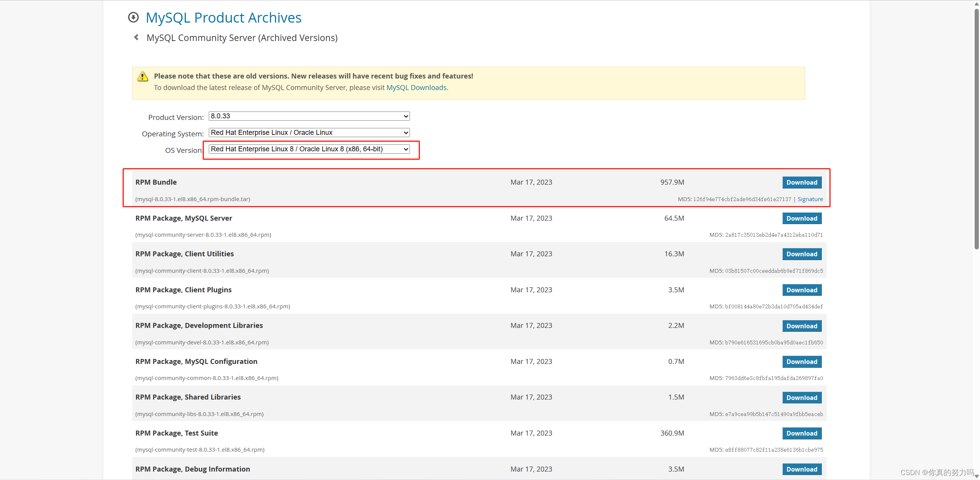Follow the MySQL Downloads link
The width and height of the screenshot is (980, 480).
point(416,88)
